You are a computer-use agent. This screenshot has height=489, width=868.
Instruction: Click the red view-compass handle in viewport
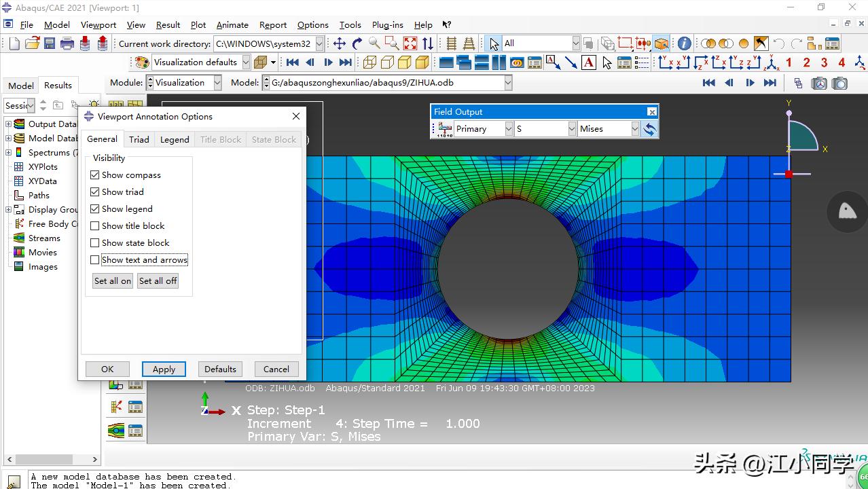pos(789,175)
